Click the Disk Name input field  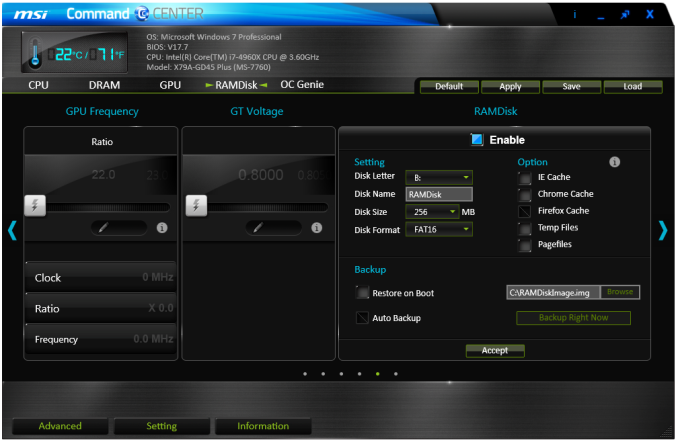439,194
